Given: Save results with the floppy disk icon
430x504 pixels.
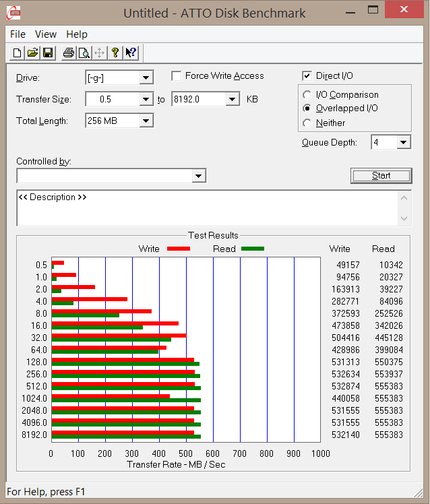Looking at the screenshot, I should 48,53.
